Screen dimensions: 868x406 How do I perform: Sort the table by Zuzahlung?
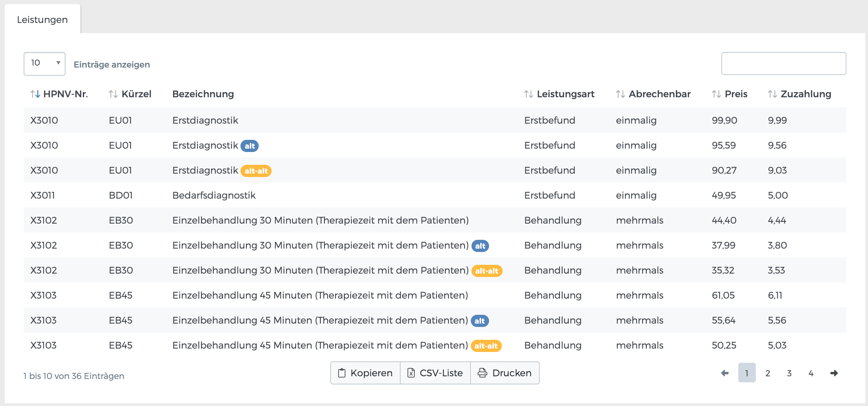point(772,94)
